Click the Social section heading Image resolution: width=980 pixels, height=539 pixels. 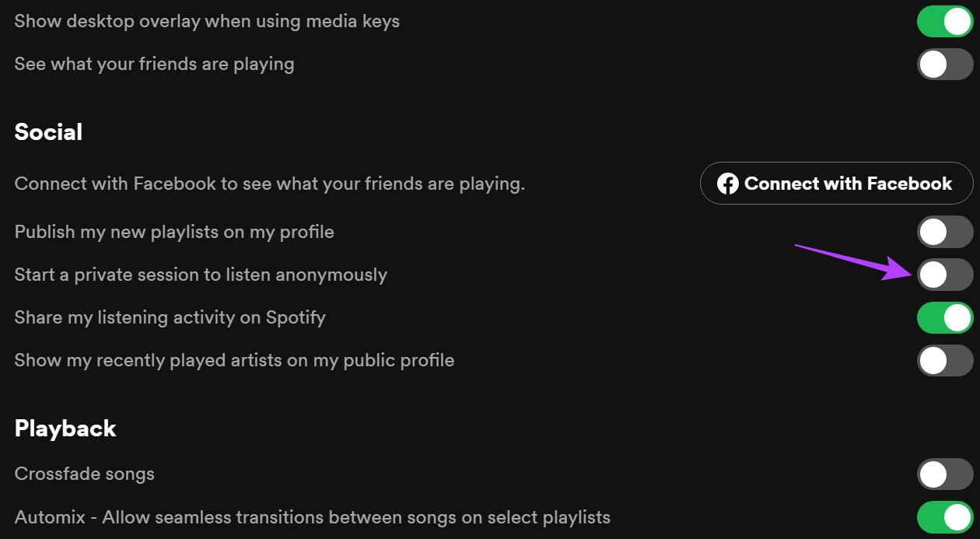coord(48,132)
